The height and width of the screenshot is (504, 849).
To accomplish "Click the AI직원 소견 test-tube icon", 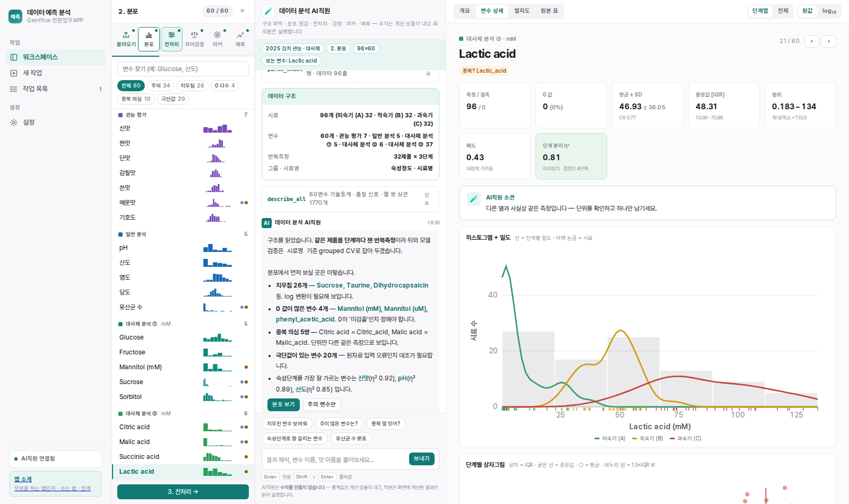I will 473,199.
